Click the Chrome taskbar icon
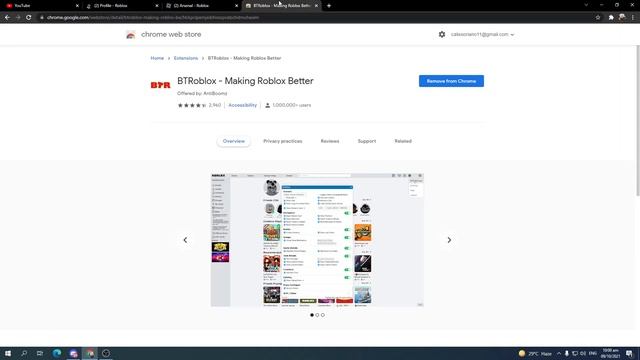Viewport: 640px width, 360px height. (90, 353)
